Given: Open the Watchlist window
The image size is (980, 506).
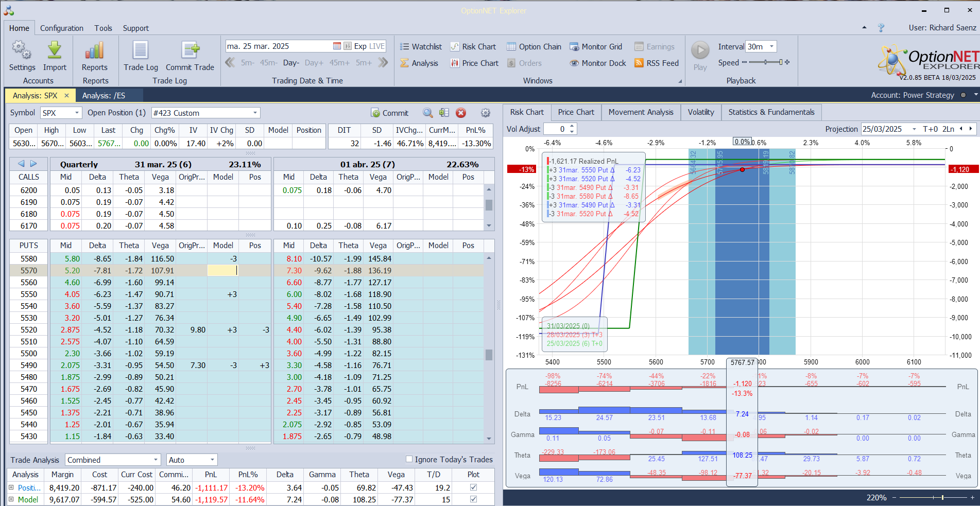Looking at the screenshot, I should point(421,46).
